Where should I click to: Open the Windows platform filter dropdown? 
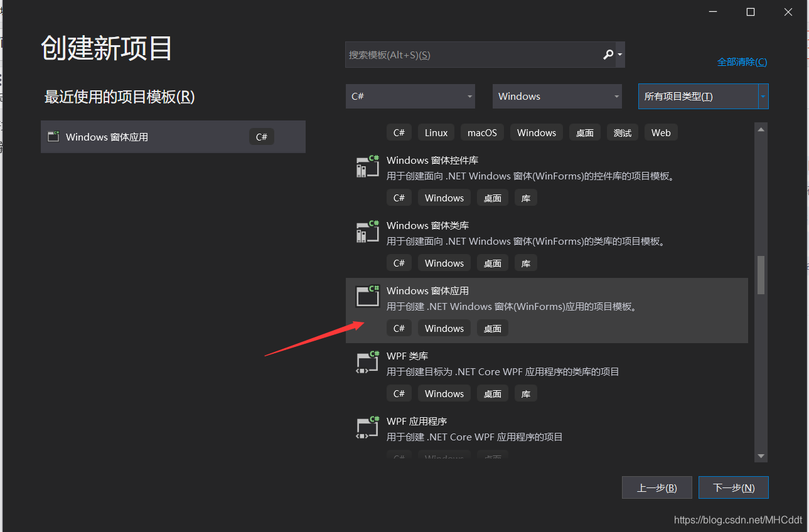coord(557,96)
